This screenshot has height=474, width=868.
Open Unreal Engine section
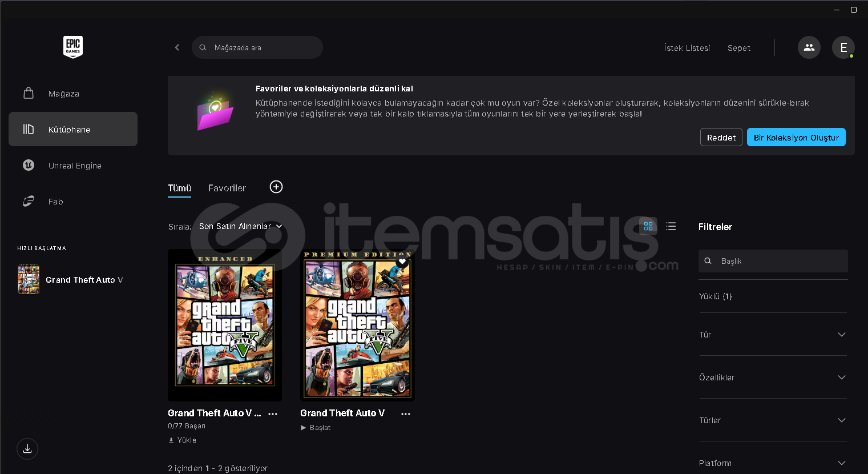(73, 165)
